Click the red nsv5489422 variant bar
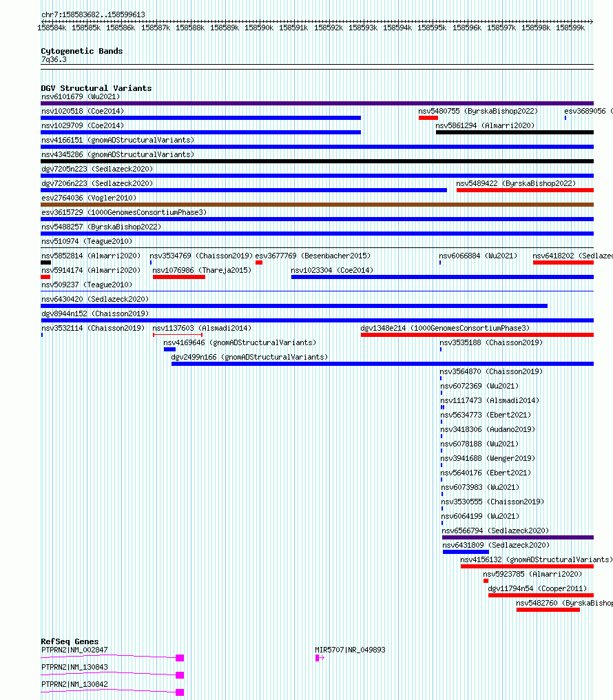The width and height of the screenshot is (613, 700). [525, 190]
